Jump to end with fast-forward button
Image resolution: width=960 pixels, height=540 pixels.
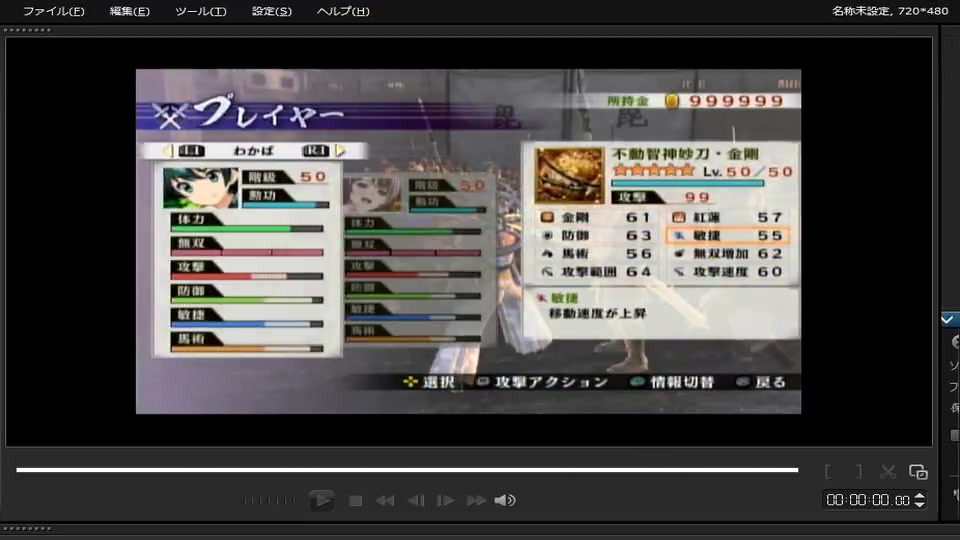pos(476,501)
